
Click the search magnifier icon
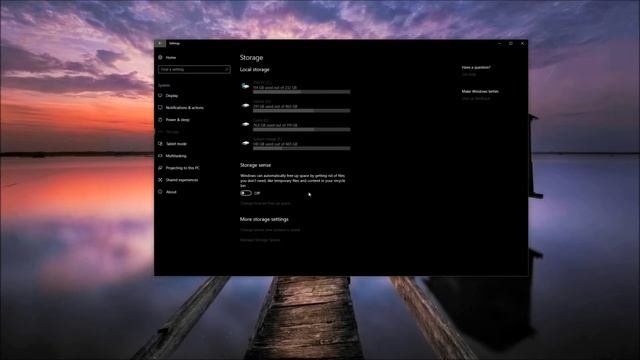point(226,70)
